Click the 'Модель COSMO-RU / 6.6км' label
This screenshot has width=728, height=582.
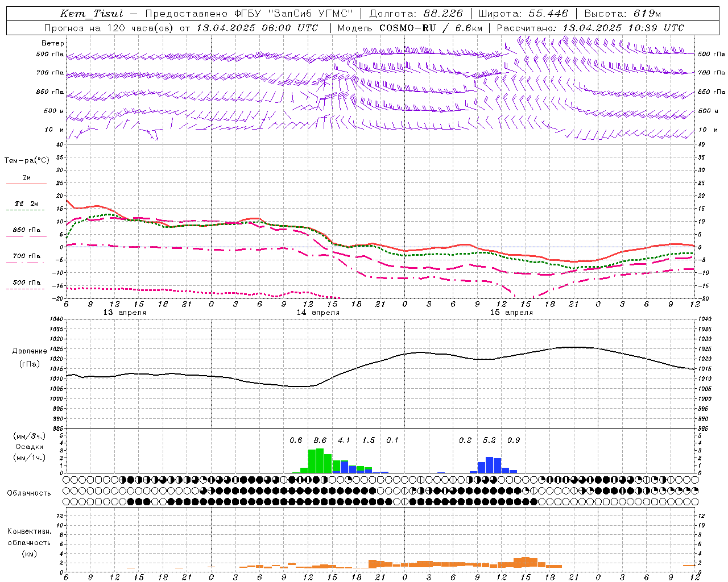pos(410,28)
